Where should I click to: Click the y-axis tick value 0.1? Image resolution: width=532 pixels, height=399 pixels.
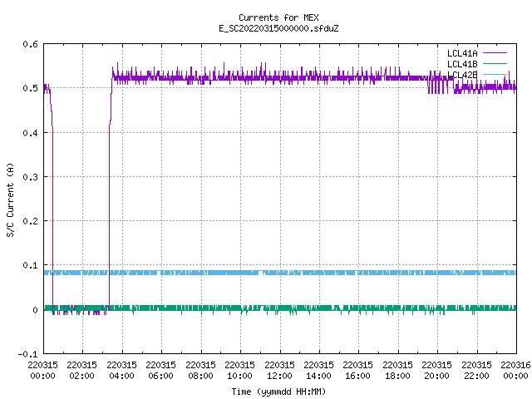(x=30, y=265)
